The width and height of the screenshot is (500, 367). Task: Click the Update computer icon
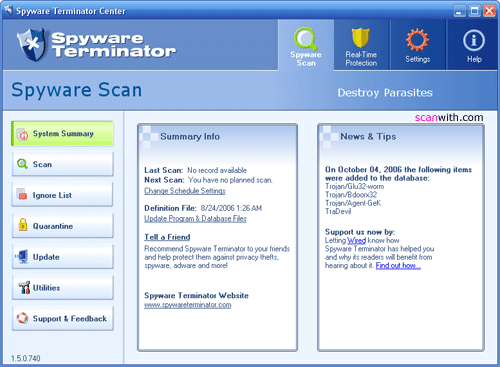pos(22,257)
